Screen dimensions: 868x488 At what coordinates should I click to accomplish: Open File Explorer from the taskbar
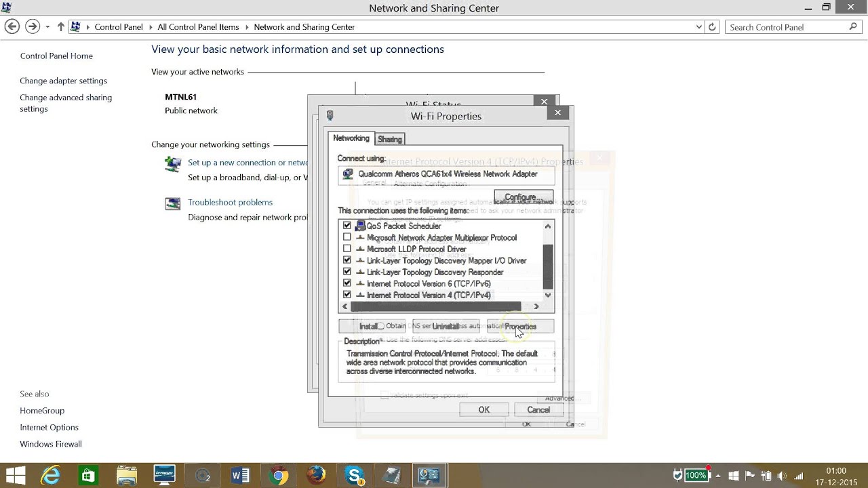(x=127, y=475)
